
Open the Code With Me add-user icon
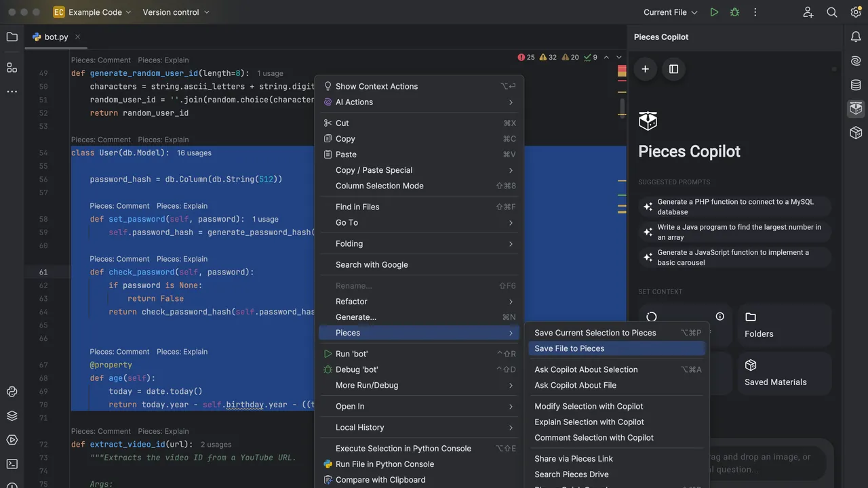[808, 12]
